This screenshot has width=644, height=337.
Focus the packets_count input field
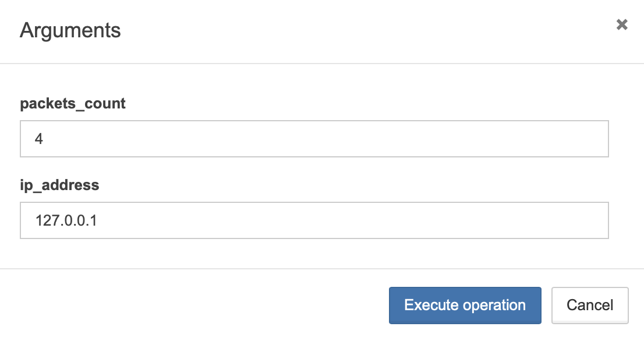(x=314, y=139)
